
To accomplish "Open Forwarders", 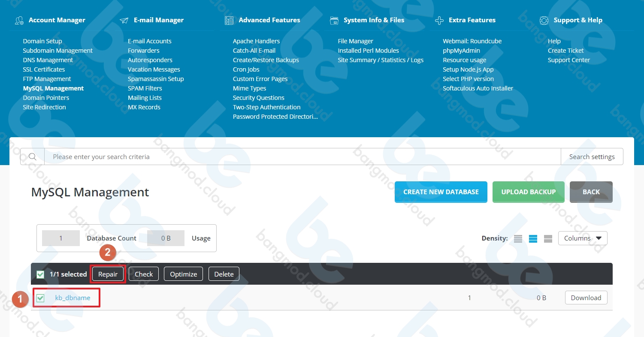I will coord(144,51).
